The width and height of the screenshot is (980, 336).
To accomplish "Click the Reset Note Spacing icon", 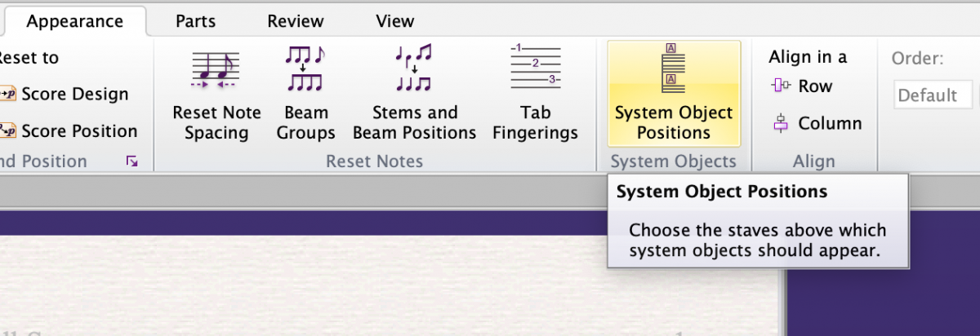I will [216, 69].
